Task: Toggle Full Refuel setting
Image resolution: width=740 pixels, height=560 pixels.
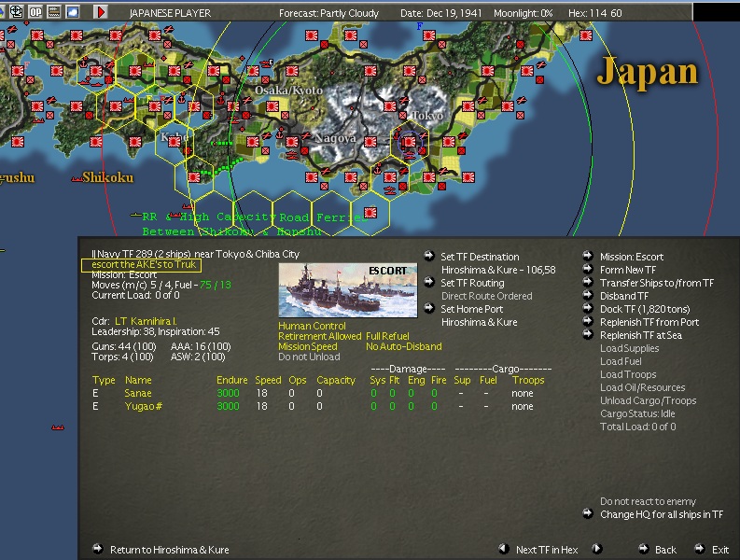Action: pyautogui.click(x=387, y=336)
